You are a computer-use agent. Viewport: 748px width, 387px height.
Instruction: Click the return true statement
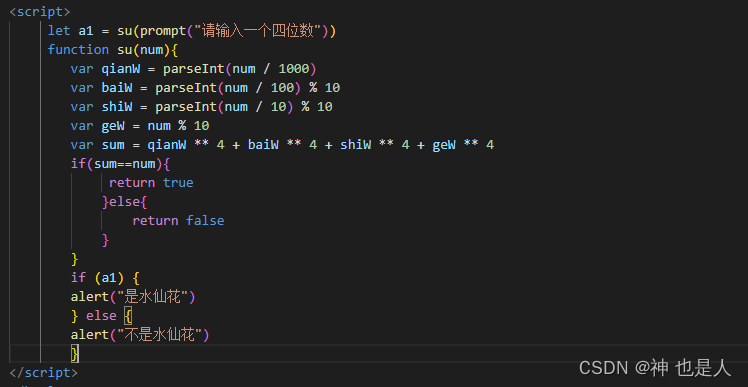[x=151, y=183]
